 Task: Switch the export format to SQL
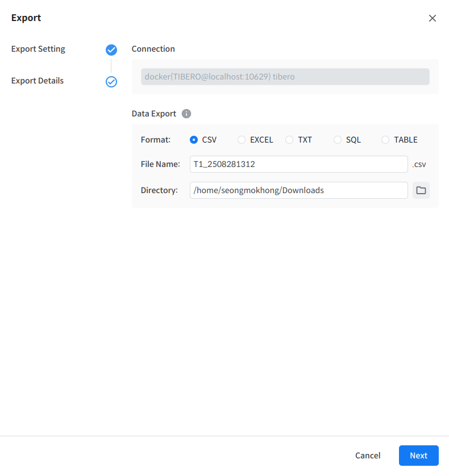tap(338, 140)
